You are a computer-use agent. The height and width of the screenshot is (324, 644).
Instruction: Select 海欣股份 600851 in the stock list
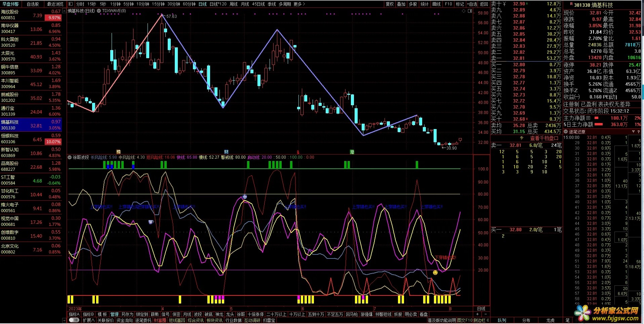31,15
